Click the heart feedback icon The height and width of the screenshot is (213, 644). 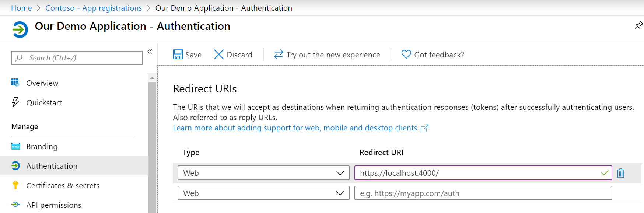(x=406, y=55)
